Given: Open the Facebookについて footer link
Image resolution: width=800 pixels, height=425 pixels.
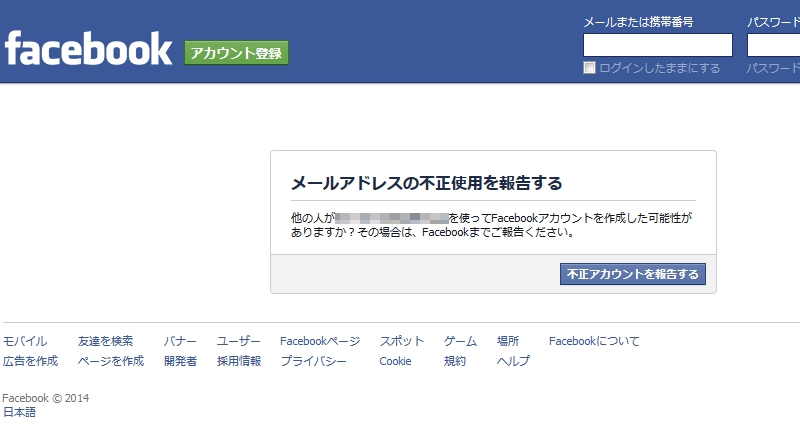Looking at the screenshot, I should [594, 341].
